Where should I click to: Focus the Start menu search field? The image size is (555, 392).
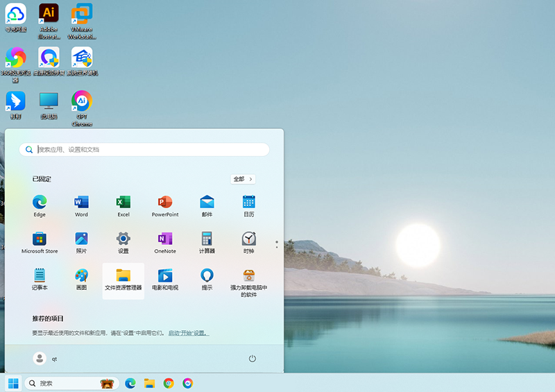144,149
